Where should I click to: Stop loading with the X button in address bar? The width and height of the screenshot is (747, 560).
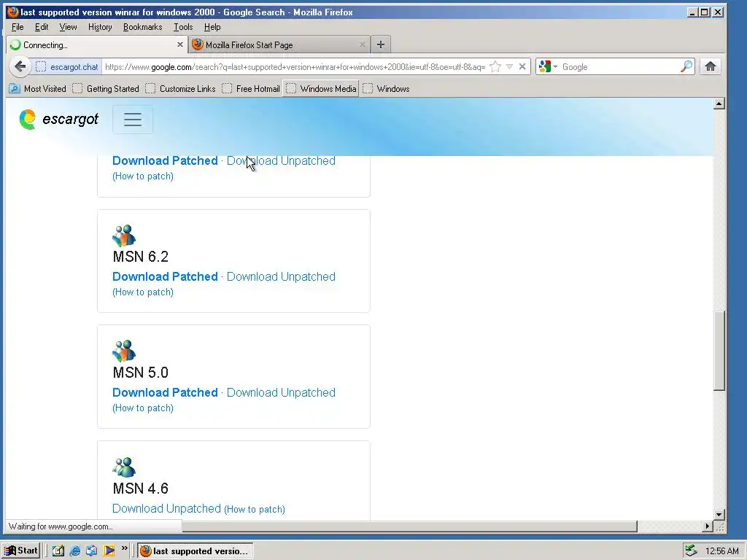pyautogui.click(x=522, y=66)
